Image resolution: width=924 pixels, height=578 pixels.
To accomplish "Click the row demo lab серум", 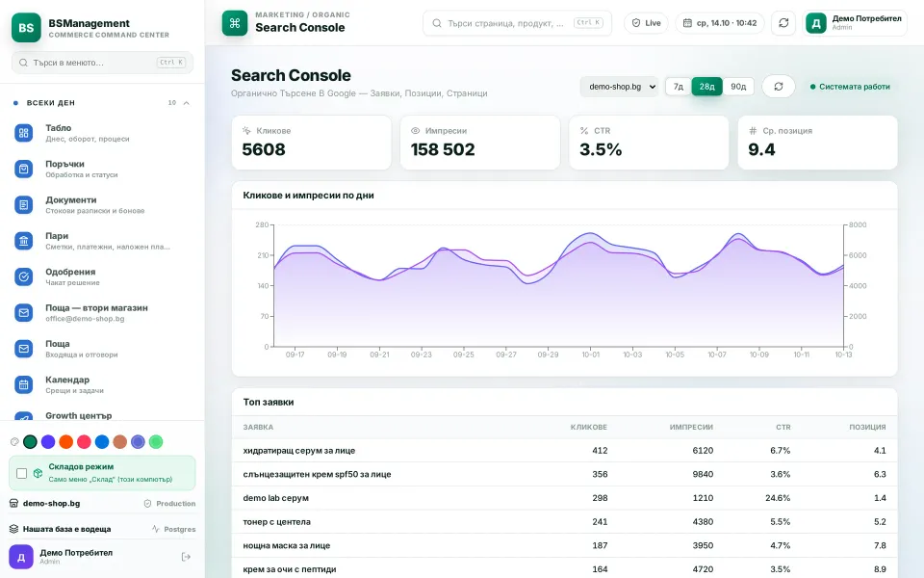I will click(x=565, y=498).
